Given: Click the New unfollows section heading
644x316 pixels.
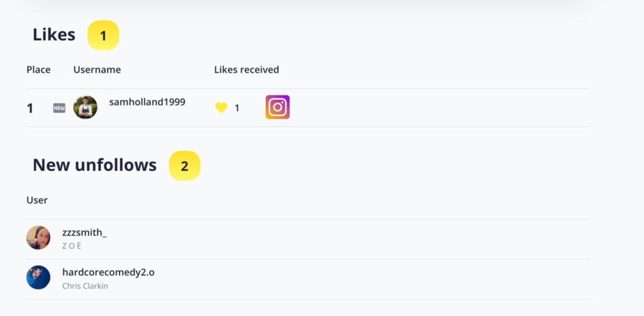Looking at the screenshot, I should coord(94,165).
